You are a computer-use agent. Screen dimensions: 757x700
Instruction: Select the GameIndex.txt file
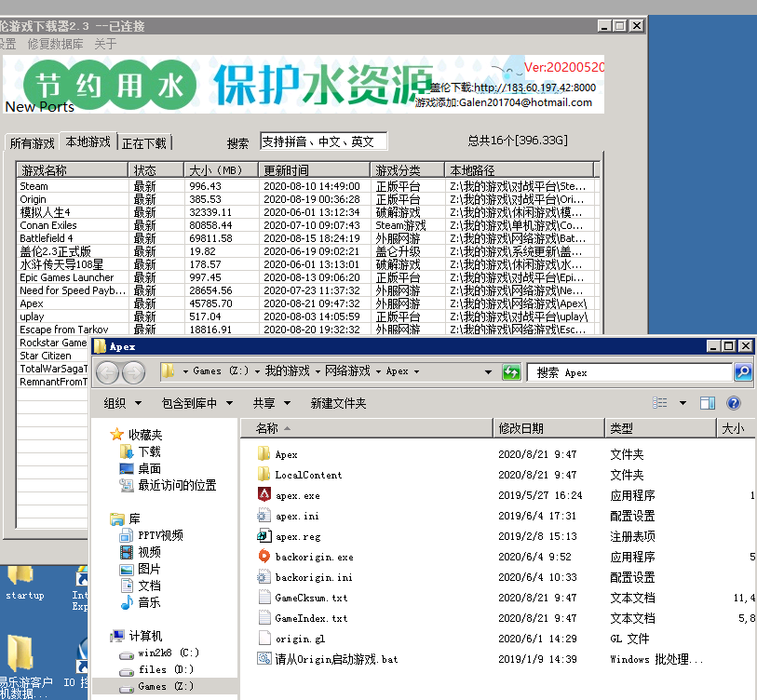point(303,618)
